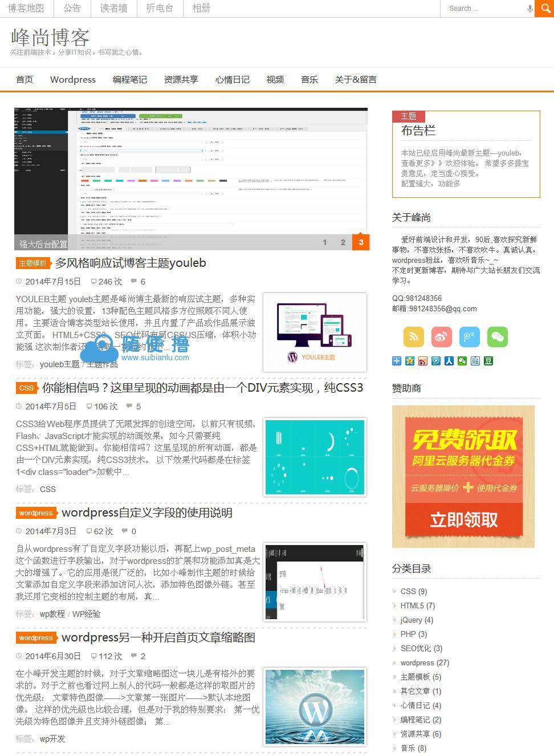Click view count icon beside 62 次
This screenshot has height=756, width=554.
coord(89,531)
